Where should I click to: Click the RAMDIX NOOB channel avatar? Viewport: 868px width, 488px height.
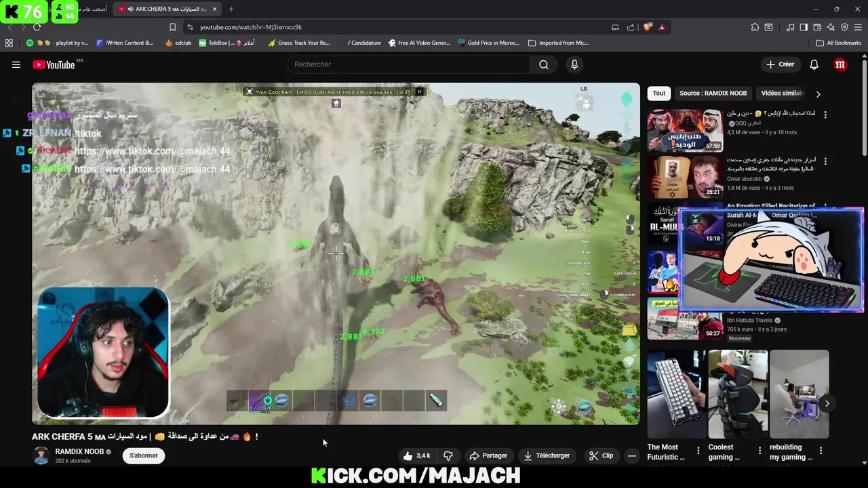[41, 455]
